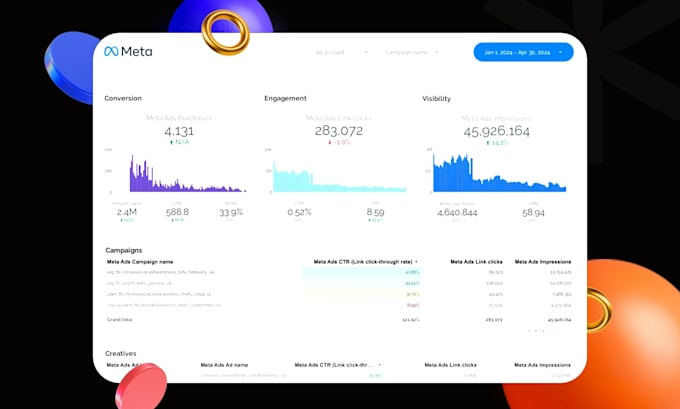Click the 8.59 CPC value
The width and height of the screenshot is (680, 409).
(375, 212)
